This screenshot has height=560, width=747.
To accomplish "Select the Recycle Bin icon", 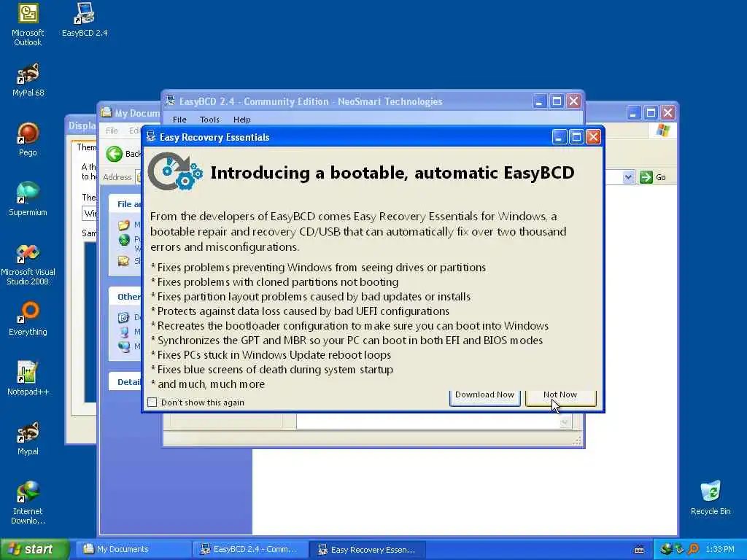I will [x=711, y=498].
